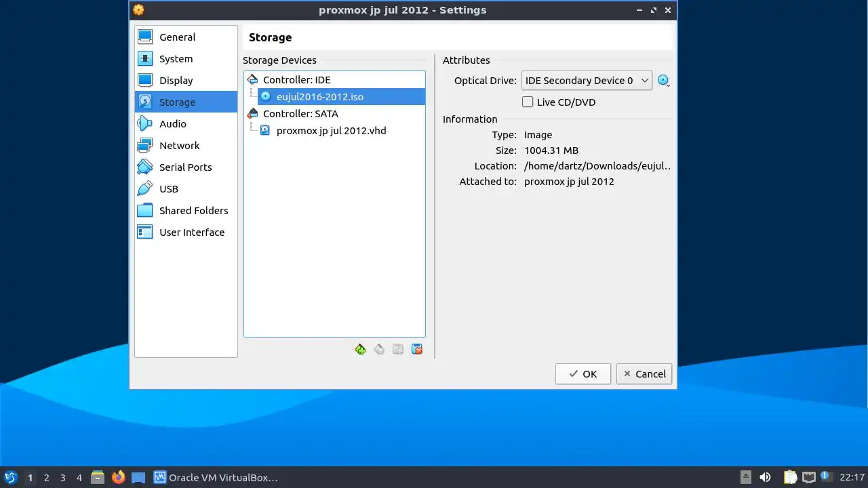Switch to workspace 2
Screen dimensions: 868x488
46,478
